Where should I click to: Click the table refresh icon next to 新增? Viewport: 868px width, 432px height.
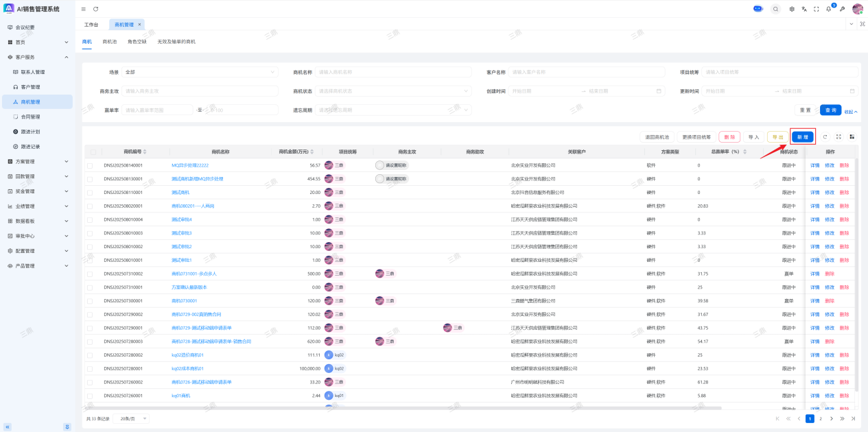click(825, 136)
